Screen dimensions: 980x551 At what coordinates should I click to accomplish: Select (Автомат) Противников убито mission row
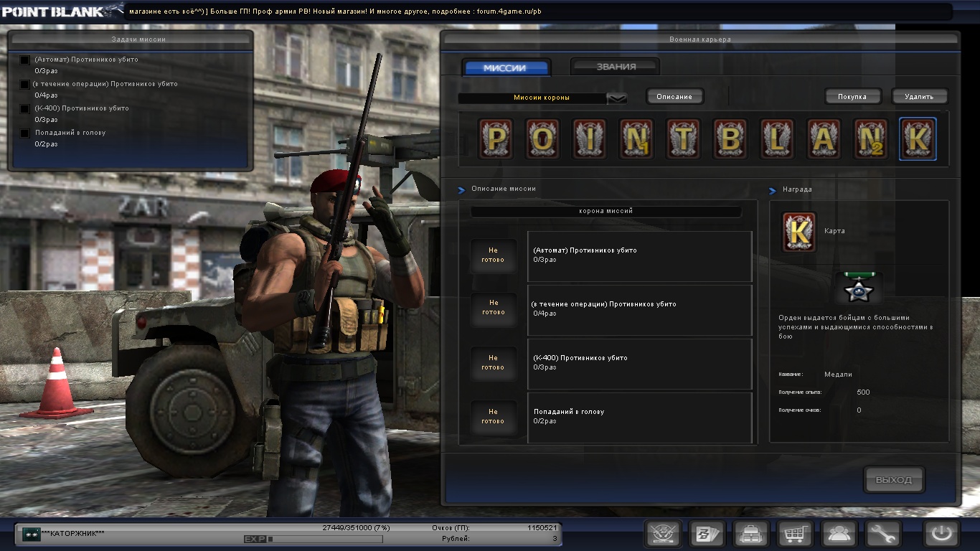tap(640, 256)
